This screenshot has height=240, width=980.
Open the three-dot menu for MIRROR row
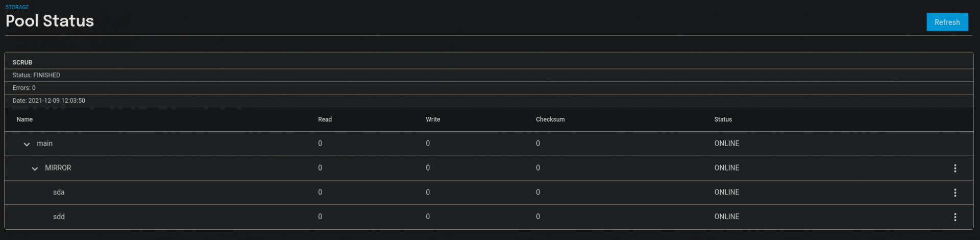955,168
